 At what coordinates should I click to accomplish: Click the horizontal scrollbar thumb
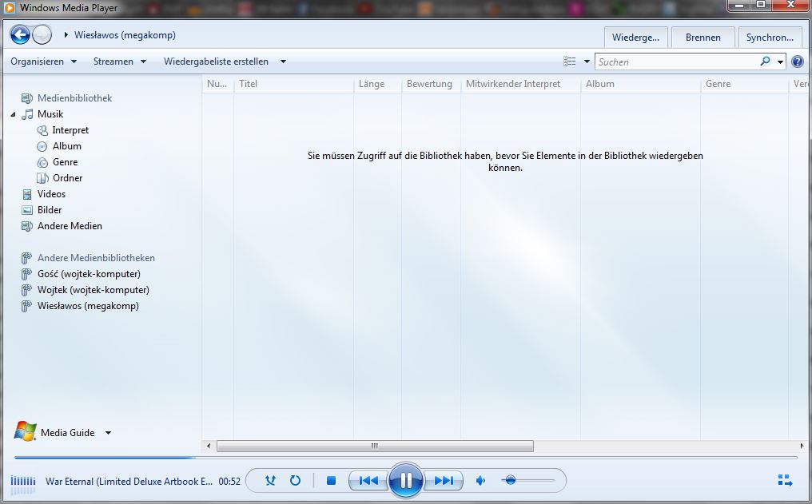(x=375, y=446)
